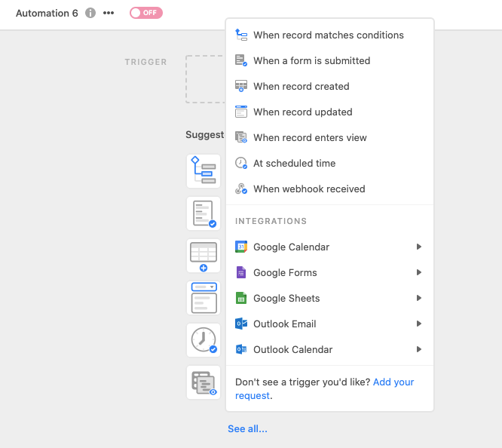Expand Outlook Email submenu arrow

pos(419,324)
